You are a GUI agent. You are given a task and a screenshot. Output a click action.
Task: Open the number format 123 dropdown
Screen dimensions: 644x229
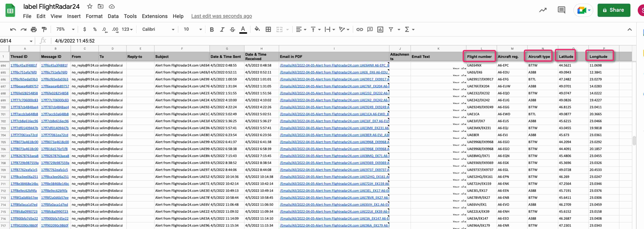[127, 29]
